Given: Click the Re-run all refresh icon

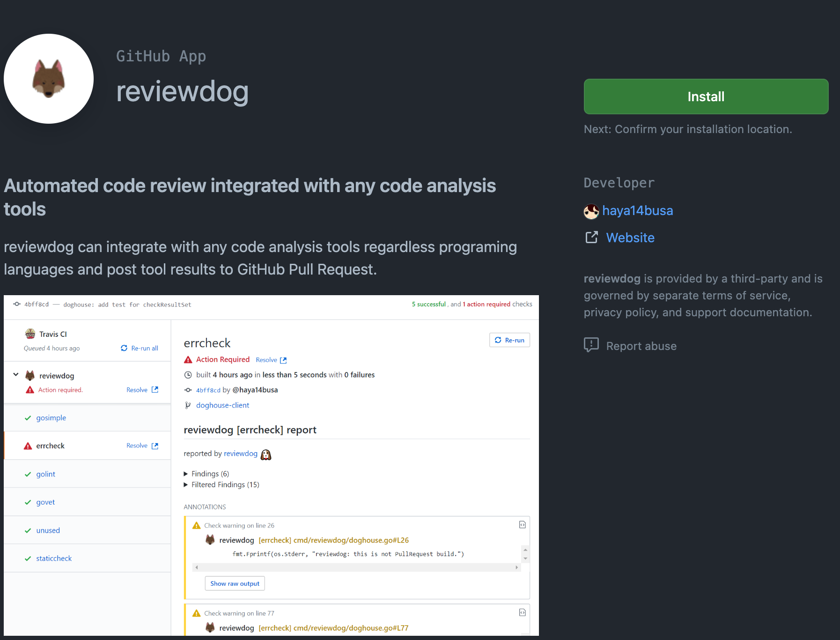Looking at the screenshot, I should point(124,348).
